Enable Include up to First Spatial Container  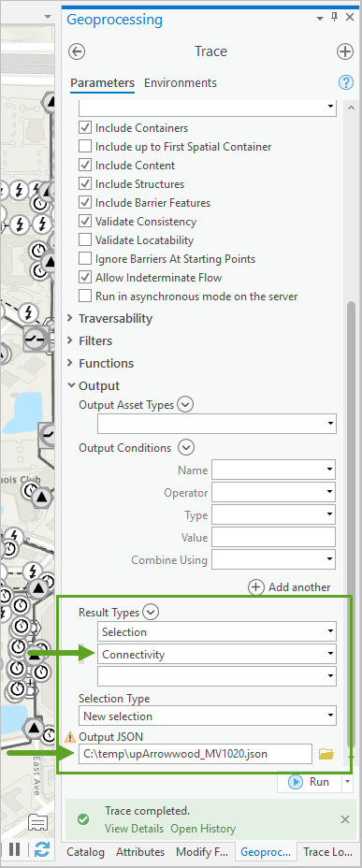pyautogui.click(x=85, y=147)
